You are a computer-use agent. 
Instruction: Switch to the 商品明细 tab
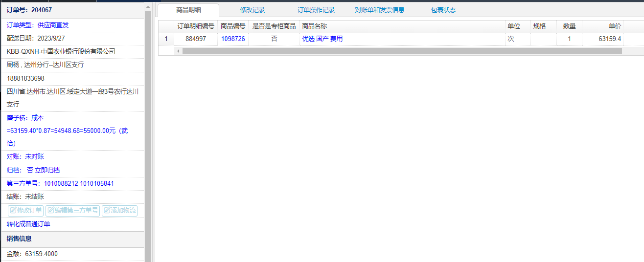pyautogui.click(x=188, y=10)
